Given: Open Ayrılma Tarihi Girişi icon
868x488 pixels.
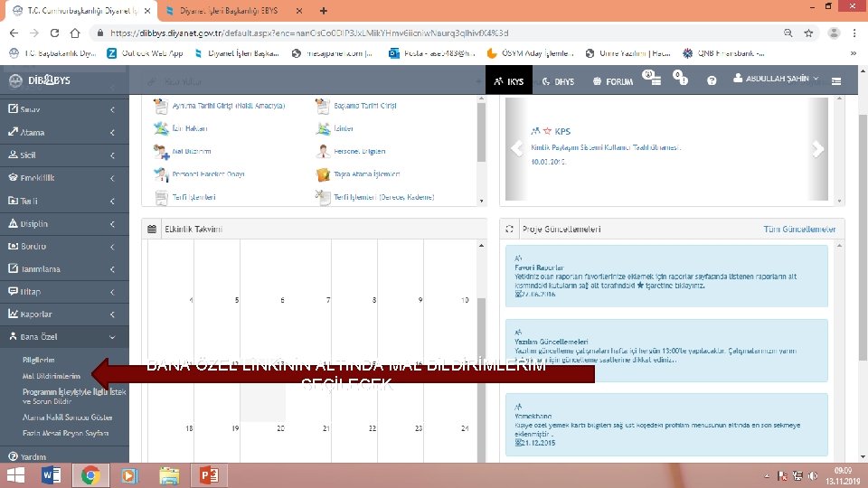Looking at the screenshot, I should coord(161,106).
